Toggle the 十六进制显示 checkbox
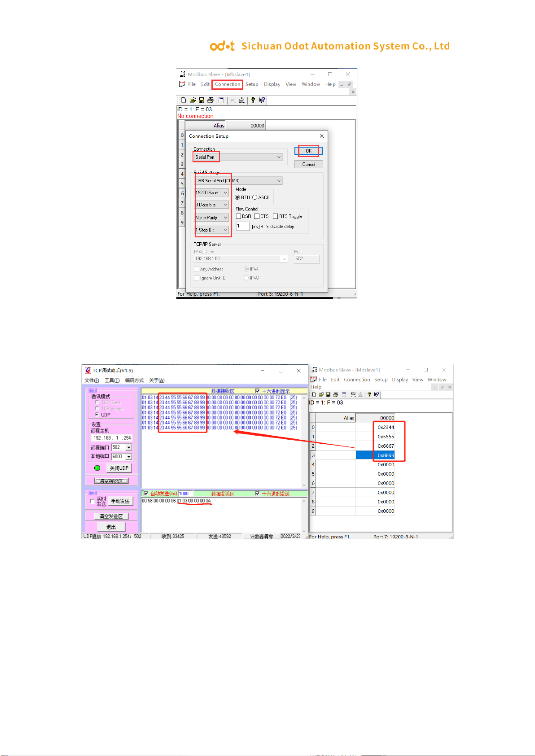 257,391
